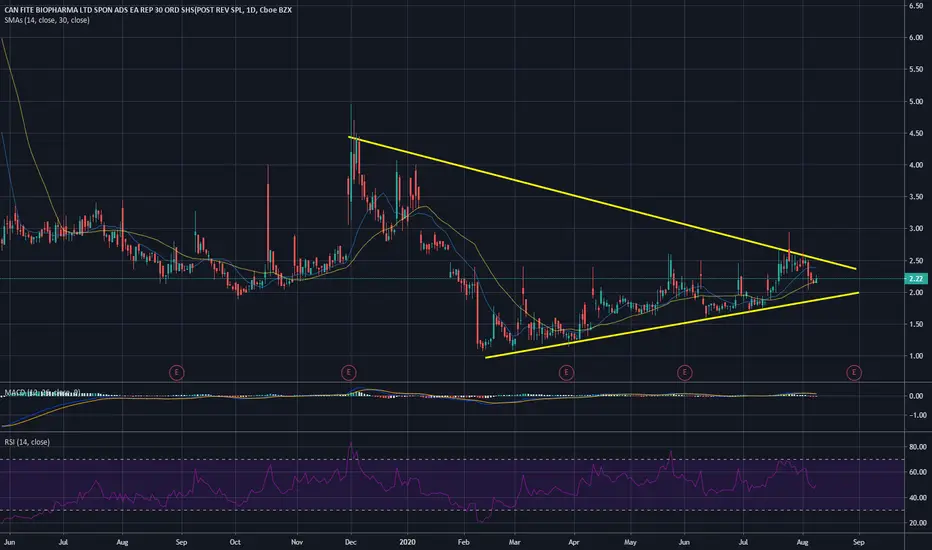
Task: Select the MACD indicator label
Action: click(42, 392)
